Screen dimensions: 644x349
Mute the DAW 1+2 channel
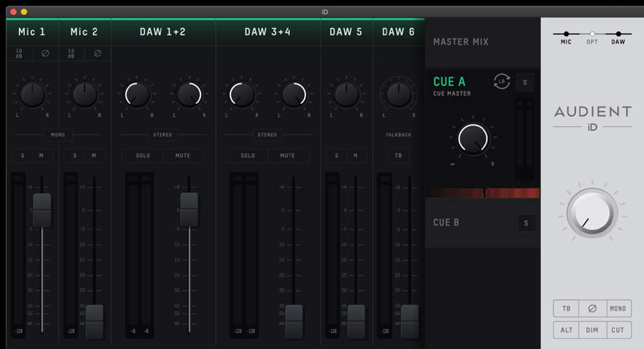tap(183, 156)
